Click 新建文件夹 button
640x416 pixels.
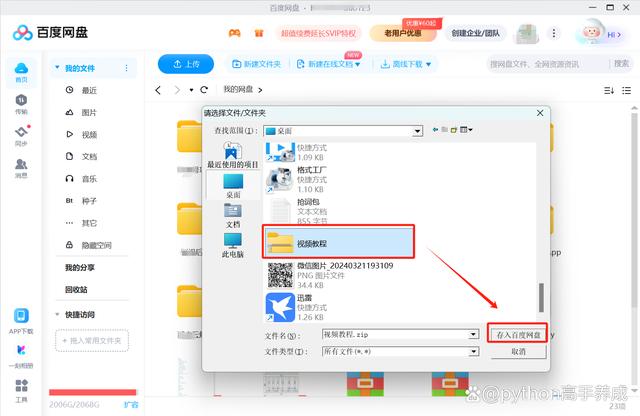coord(256,64)
